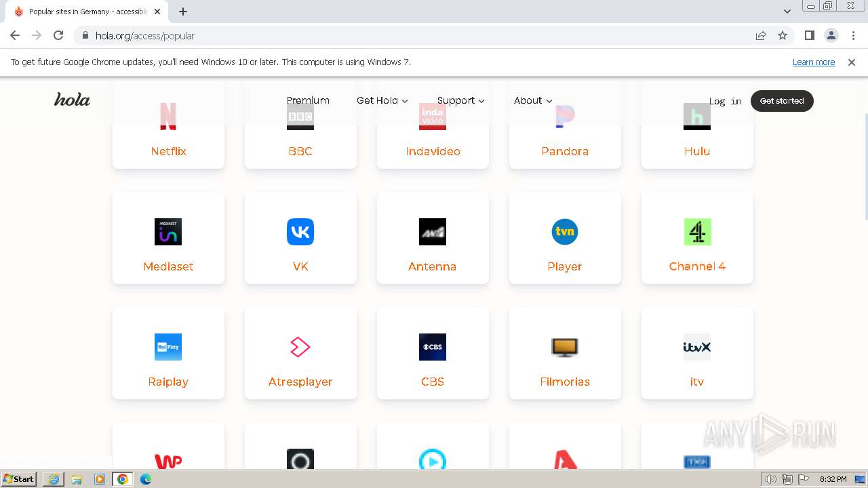Open the Premium navigation item
This screenshot has width=868, height=488.
[x=308, y=100]
